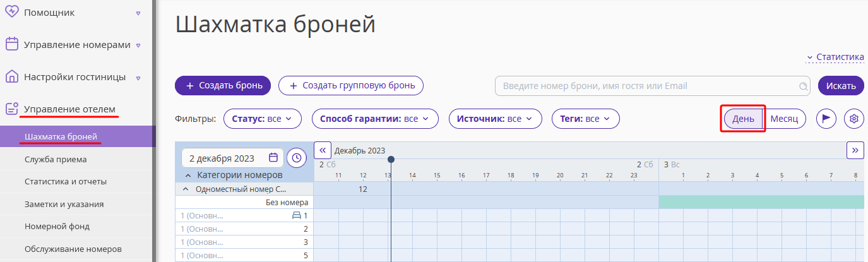
Task: Open the Теги filter dropdown
Action: (586, 118)
